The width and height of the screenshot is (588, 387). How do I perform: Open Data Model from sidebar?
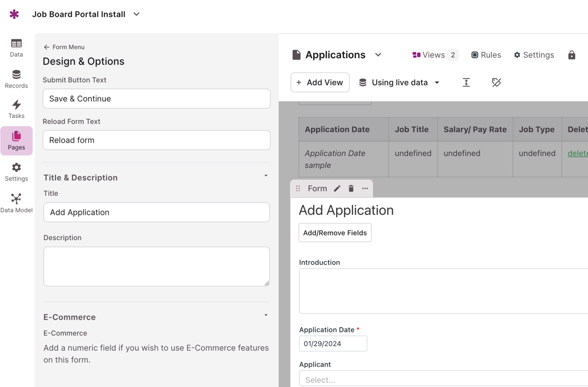click(16, 203)
